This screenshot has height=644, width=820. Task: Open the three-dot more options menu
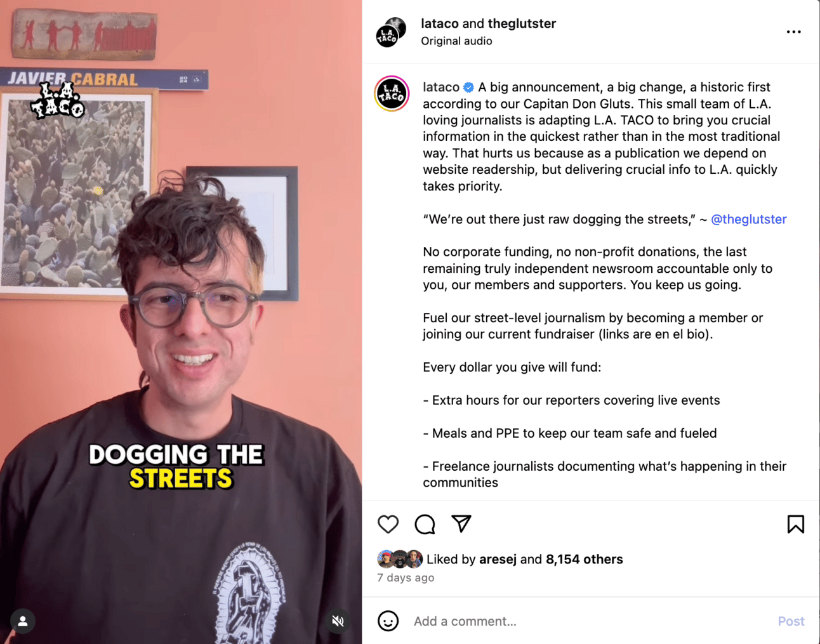(793, 32)
